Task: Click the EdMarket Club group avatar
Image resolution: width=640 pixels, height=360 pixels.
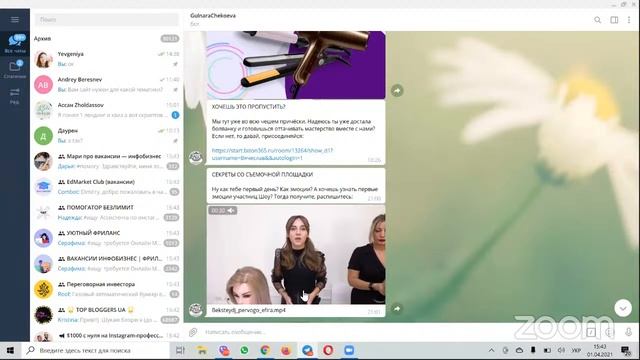Action: click(x=43, y=187)
